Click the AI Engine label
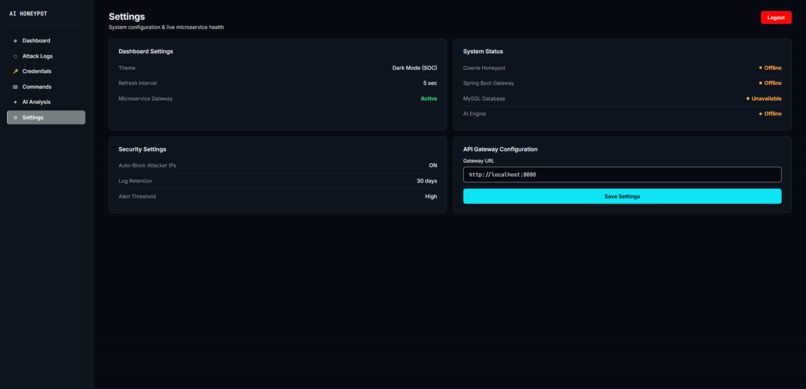The width and height of the screenshot is (806, 389). (474, 114)
